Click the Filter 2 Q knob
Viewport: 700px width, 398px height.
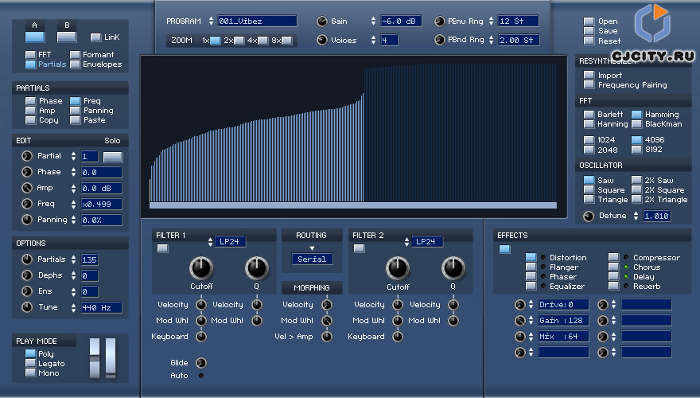(x=453, y=268)
